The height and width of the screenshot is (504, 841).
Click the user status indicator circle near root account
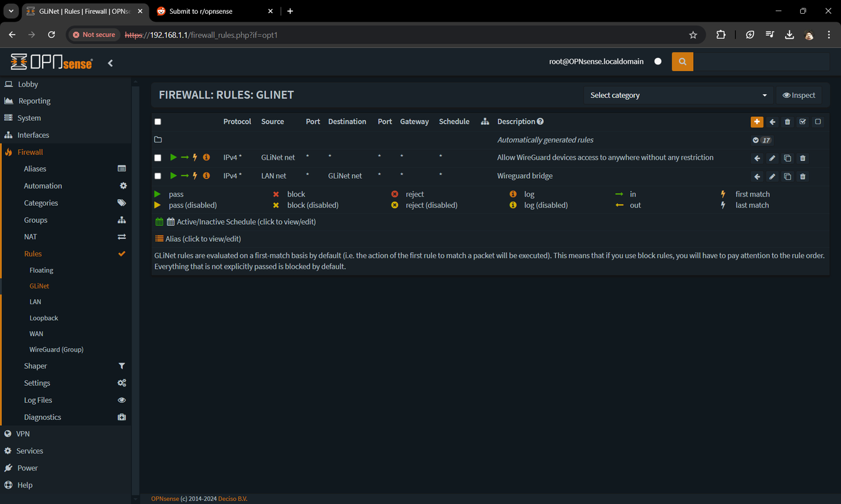tap(658, 61)
